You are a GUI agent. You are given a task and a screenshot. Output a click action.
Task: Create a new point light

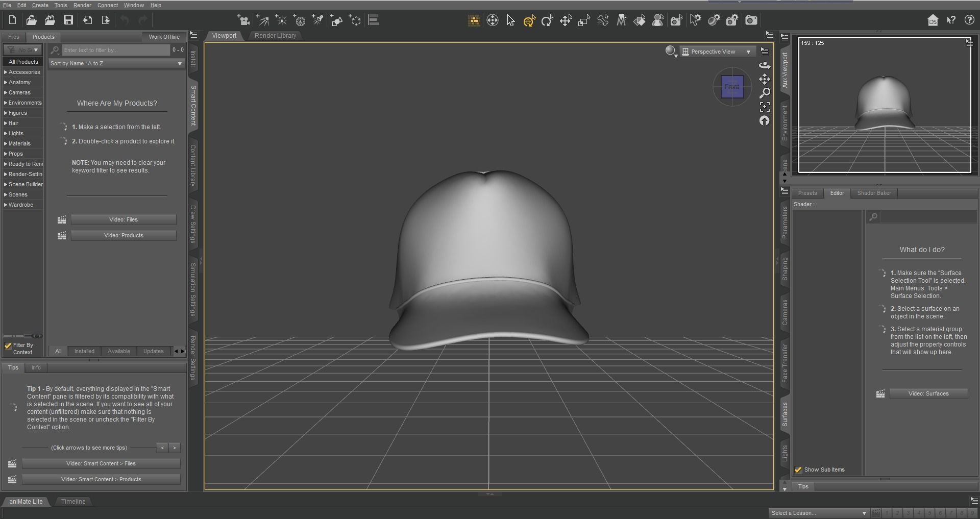281,20
